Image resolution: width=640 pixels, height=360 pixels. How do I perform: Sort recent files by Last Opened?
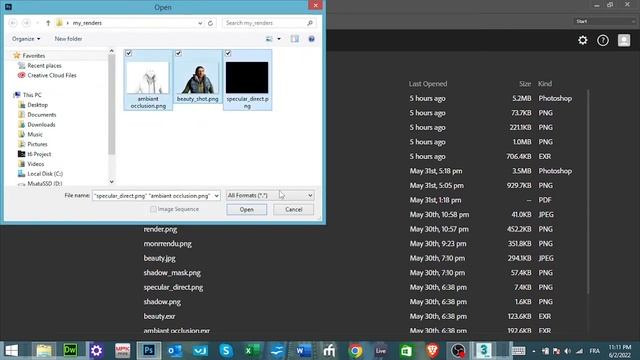click(428, 84)
